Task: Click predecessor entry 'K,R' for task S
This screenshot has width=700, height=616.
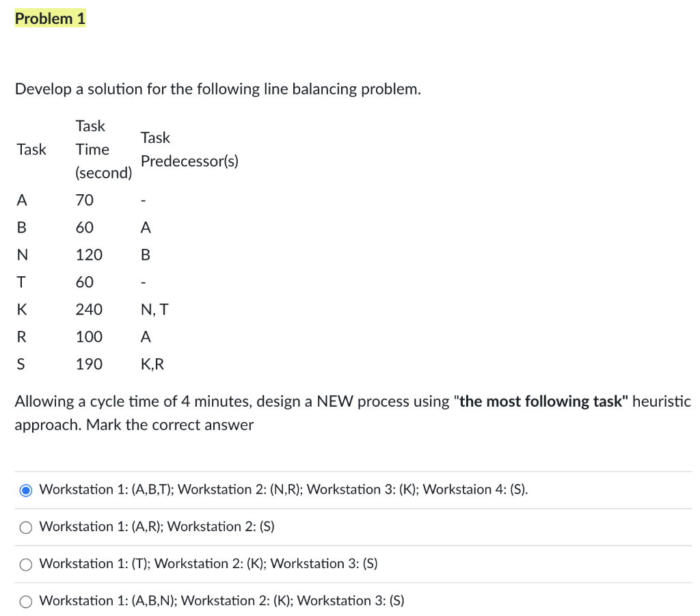Action: (x=151, y=364)
